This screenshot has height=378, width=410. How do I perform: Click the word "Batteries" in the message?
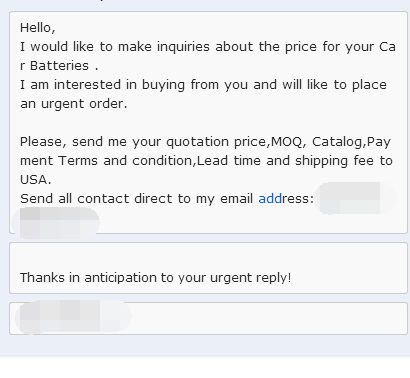tap(59, 66)
